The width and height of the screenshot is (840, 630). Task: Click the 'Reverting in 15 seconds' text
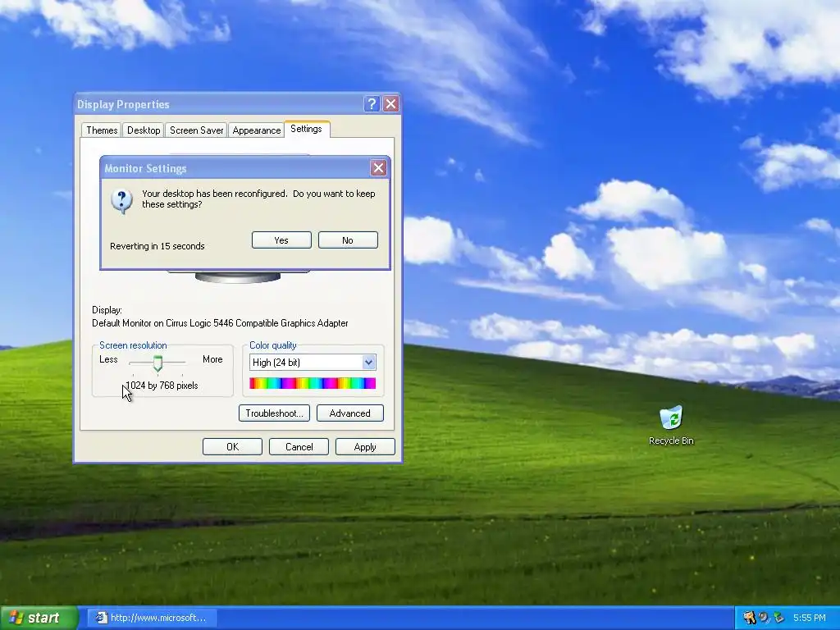157,246
